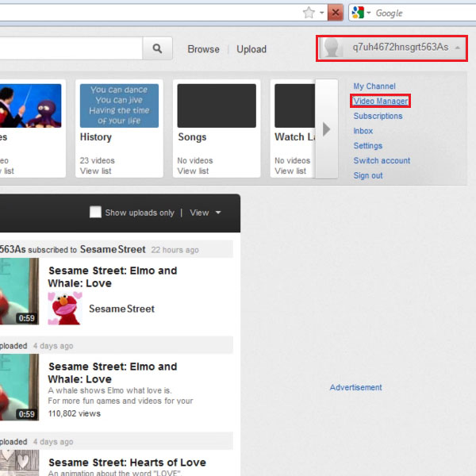Image resolution: width=476 pixels, height=476 pixels.
Task: Open the Songs playlist thumbnail
Action: [x=217, y=106]
